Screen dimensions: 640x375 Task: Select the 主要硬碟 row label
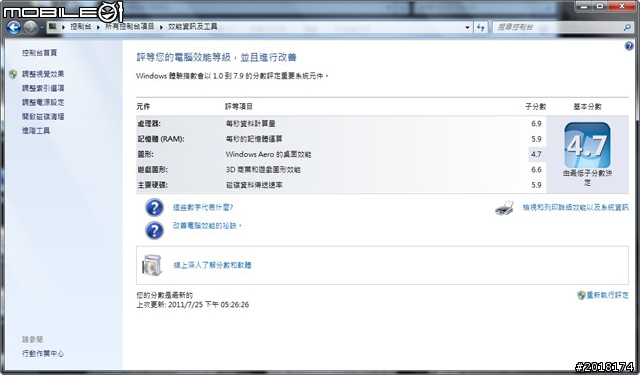(152, 185)
